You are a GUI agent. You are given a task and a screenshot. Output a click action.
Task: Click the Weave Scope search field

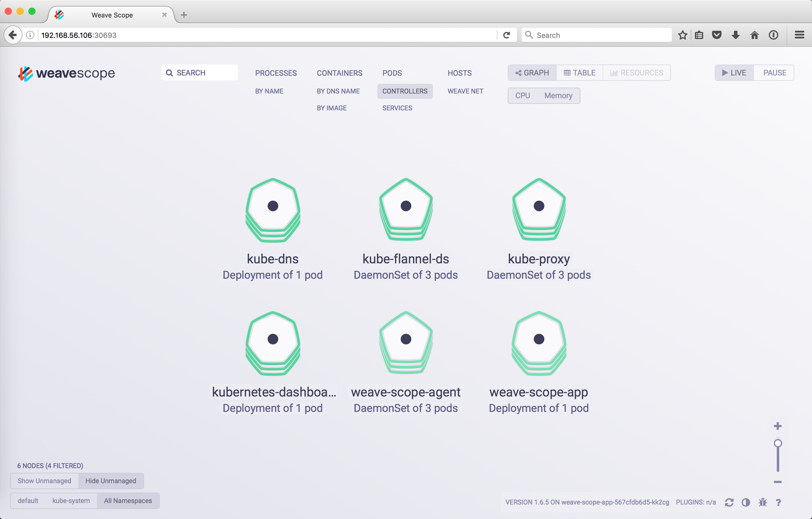point(199,73)
